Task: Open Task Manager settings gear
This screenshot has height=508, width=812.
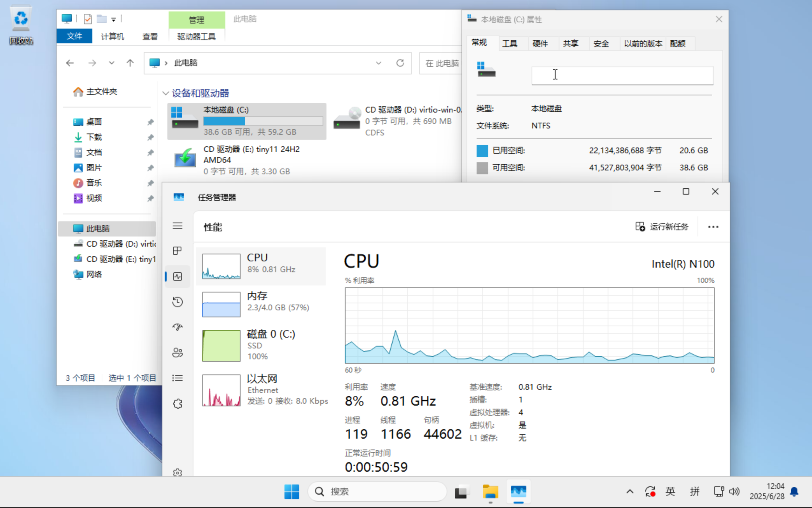Action: tap(178, 473)
